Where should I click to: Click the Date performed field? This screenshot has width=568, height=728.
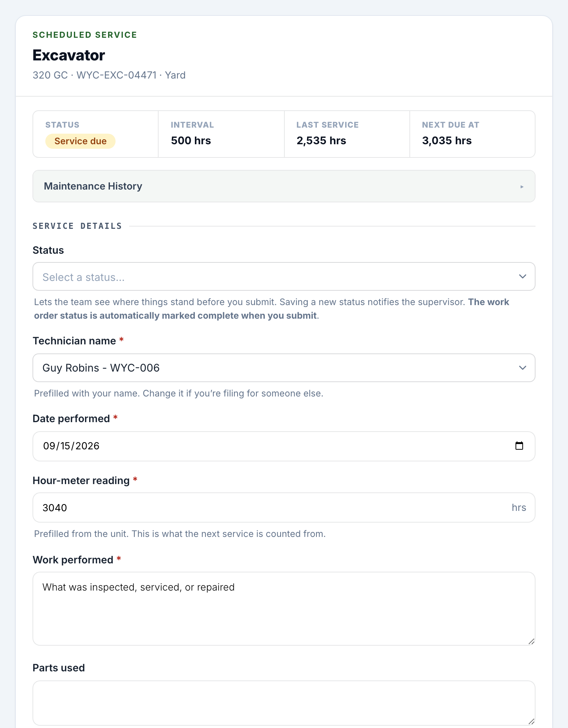(x=284, y=446)
